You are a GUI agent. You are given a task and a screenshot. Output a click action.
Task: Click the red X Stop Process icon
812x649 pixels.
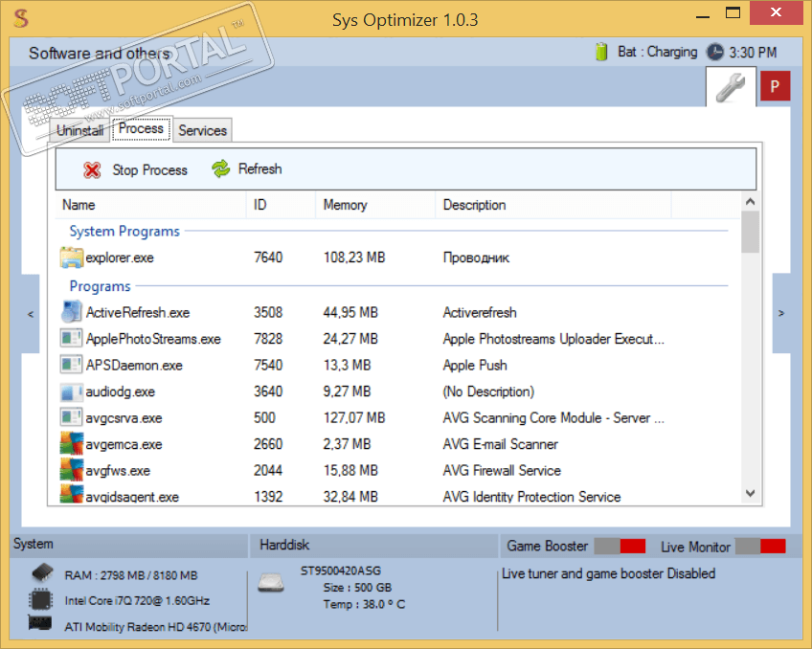coord(92,169)
